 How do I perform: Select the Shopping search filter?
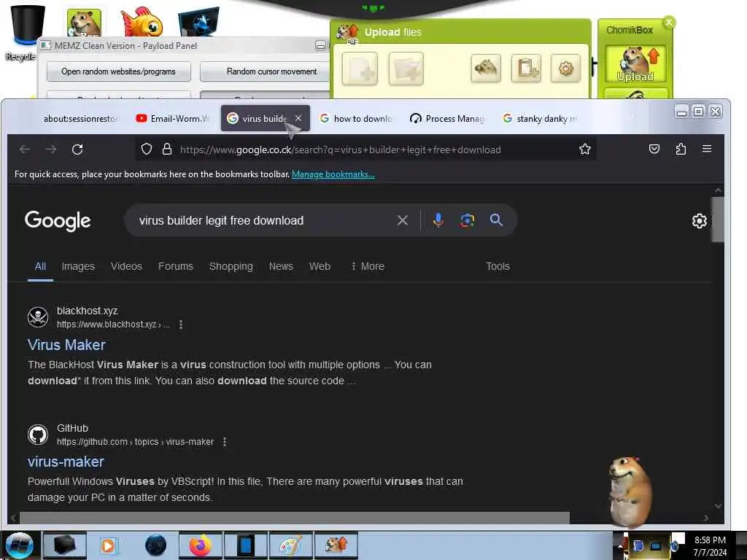click(x=231, y=266)
